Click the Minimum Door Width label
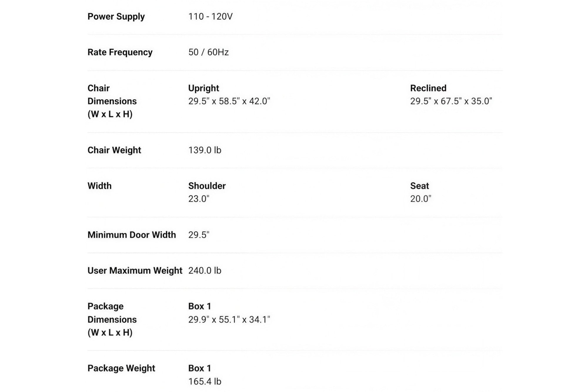 click(x=132, y=235)
